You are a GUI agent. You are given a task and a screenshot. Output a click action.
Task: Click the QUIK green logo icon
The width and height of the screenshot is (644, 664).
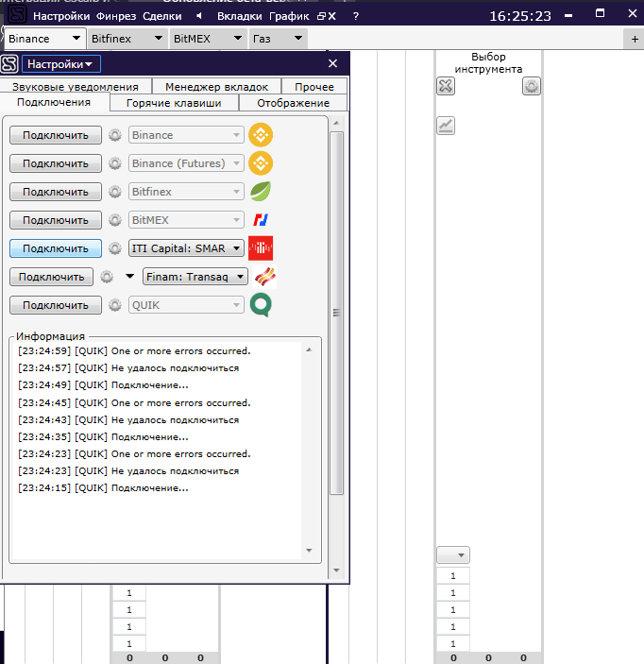[261, 305]
